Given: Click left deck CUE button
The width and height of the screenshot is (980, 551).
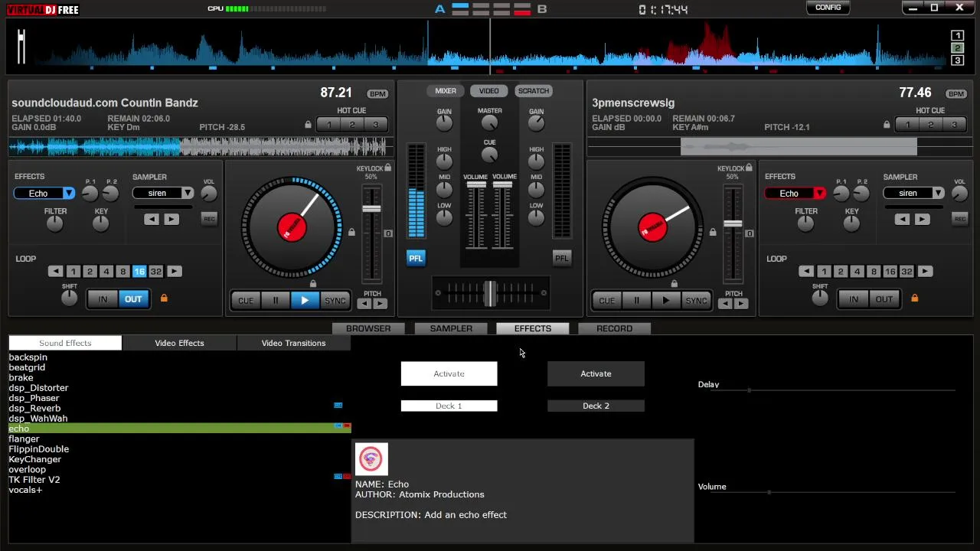Looking at the screenshot, I should [246, 301].
